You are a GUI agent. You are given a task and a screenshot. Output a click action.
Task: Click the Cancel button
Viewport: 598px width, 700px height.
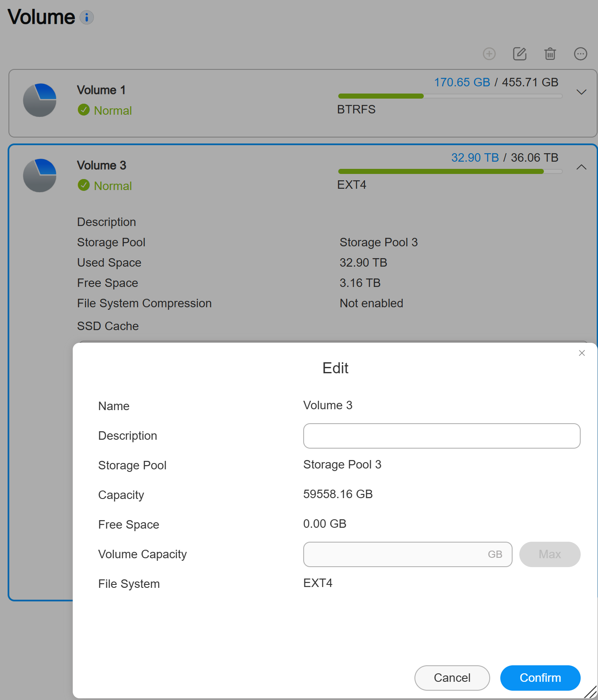(452, 678)
